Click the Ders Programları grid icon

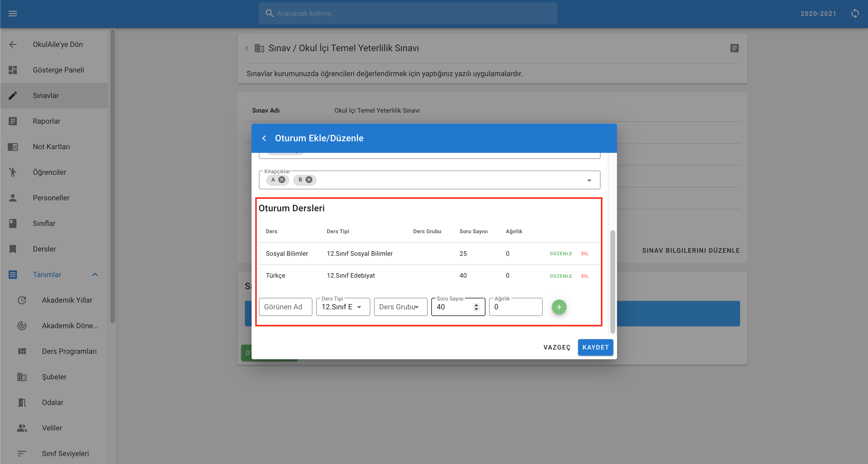tap(22, 351)
